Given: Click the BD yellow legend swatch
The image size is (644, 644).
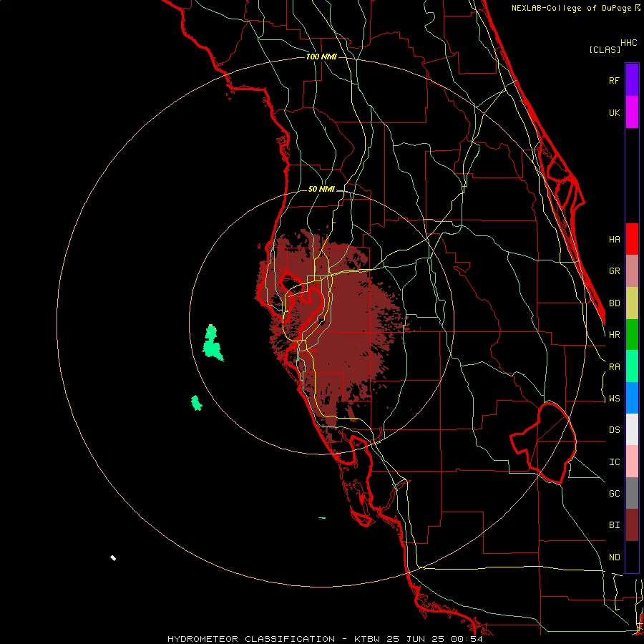Looking at the screenshot, I should point(632,303).
